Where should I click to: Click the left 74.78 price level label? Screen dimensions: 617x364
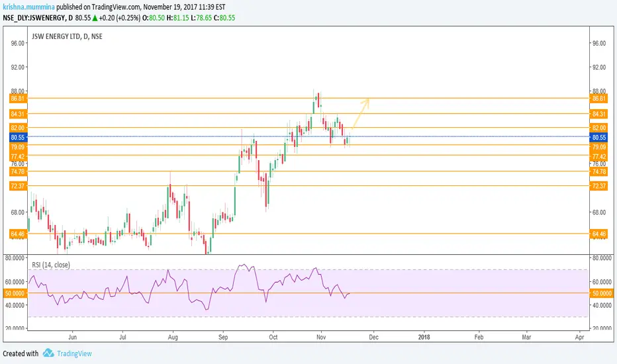click(18, 171)
